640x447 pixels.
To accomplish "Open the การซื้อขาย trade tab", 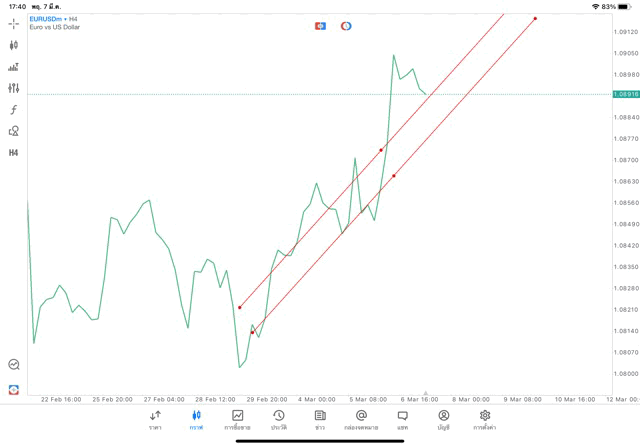I will click(238, 419).
